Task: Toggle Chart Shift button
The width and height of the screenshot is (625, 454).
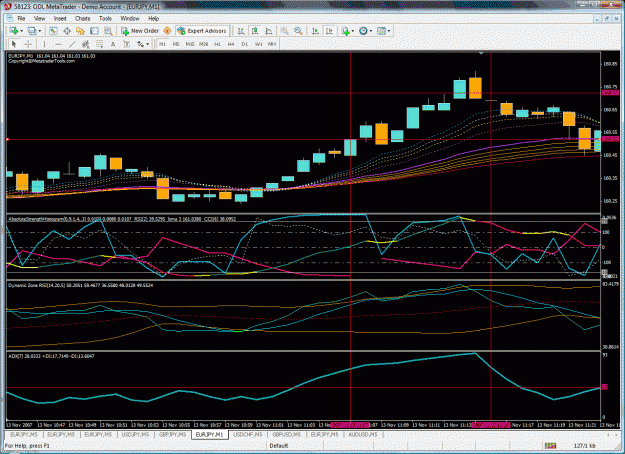Action: (329, 31)
